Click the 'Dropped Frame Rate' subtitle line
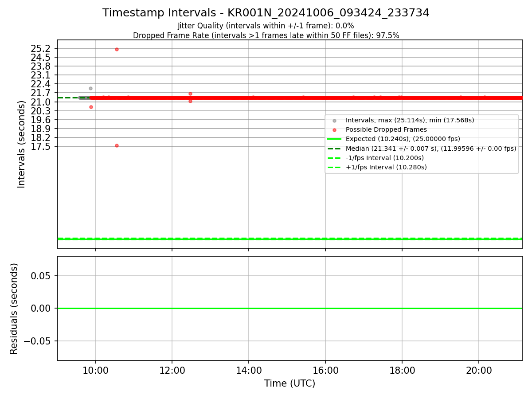Image resolution: width=532 pixels, height=399 pixels. click(266, 35)
